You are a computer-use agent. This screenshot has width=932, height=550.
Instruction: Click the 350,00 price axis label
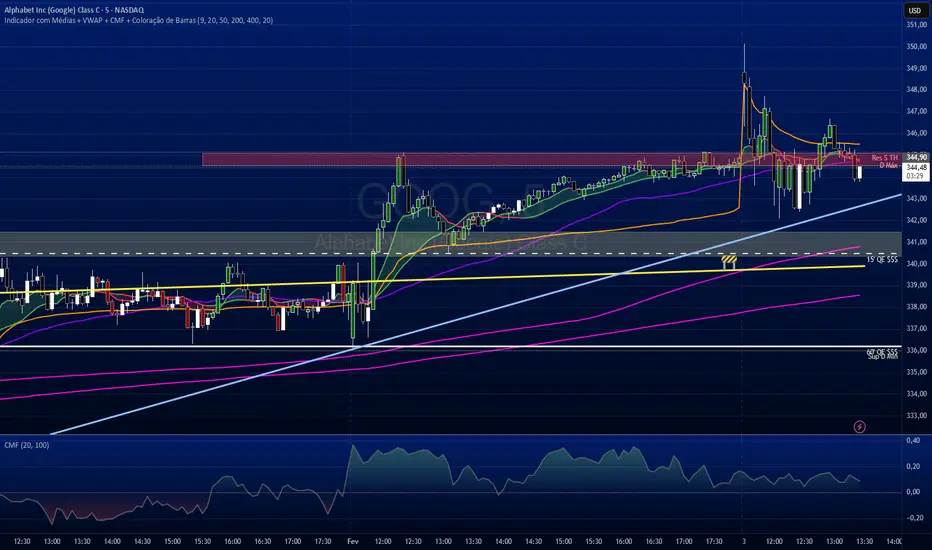click(x=917, y=46)
